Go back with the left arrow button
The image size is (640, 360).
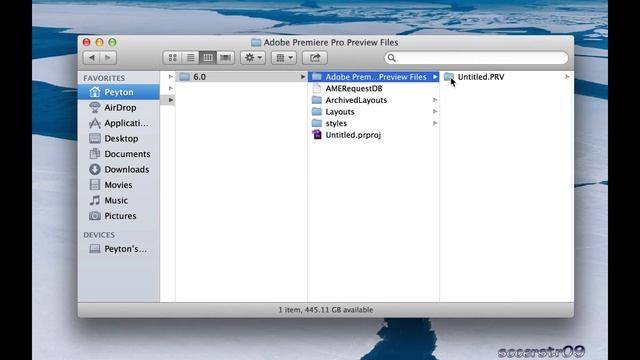[92, 58]
